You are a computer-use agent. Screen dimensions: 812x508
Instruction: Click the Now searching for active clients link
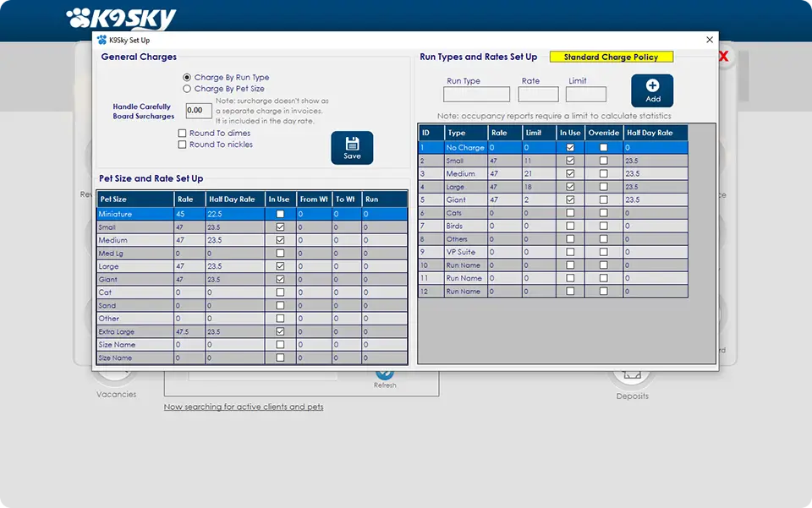pyautogui.click(x=244, y=407)
